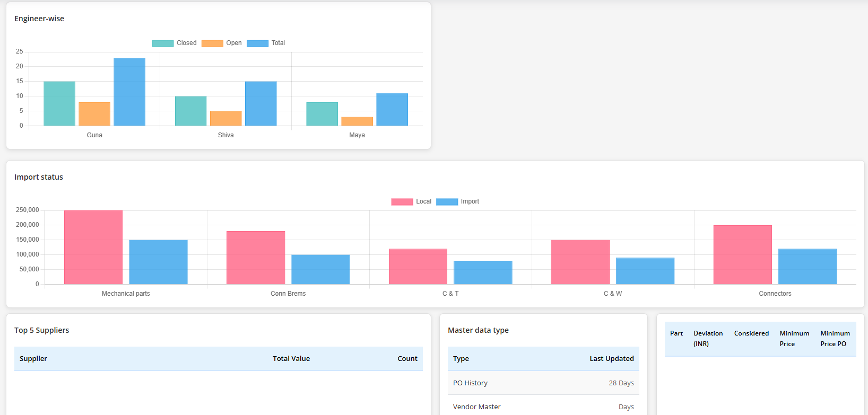This screenshot has height=415, width=868.
Task: Toggle the Open legend in Engineer-wise chart
Action: pyautogui.click(x=222, y=43)
